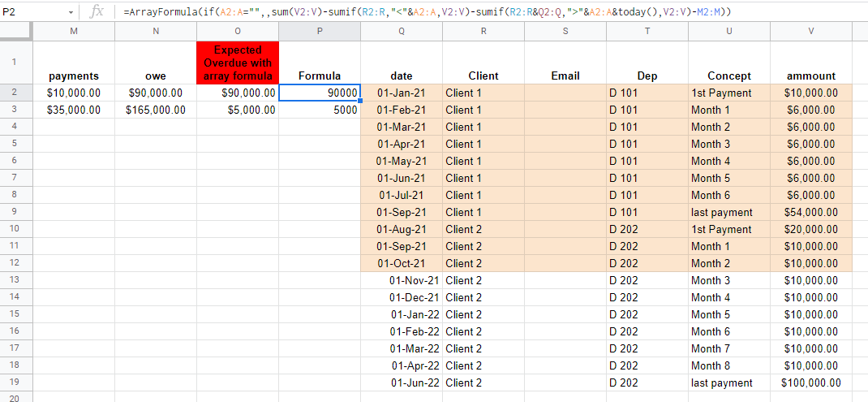Click the select-all corner box
Screen dimensions: 868x402
[16, 32]
